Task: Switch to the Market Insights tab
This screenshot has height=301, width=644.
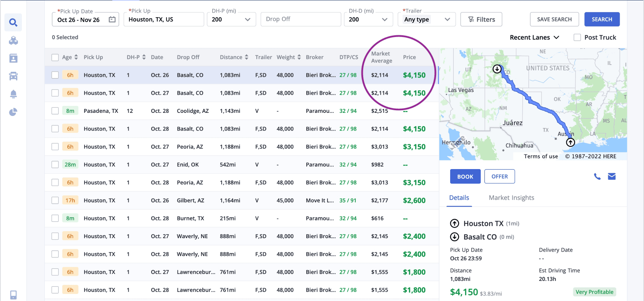Action: point(511,198)
